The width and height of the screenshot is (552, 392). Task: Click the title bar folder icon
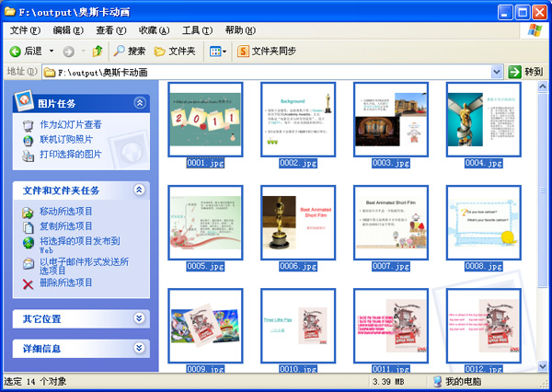[10, 12]
